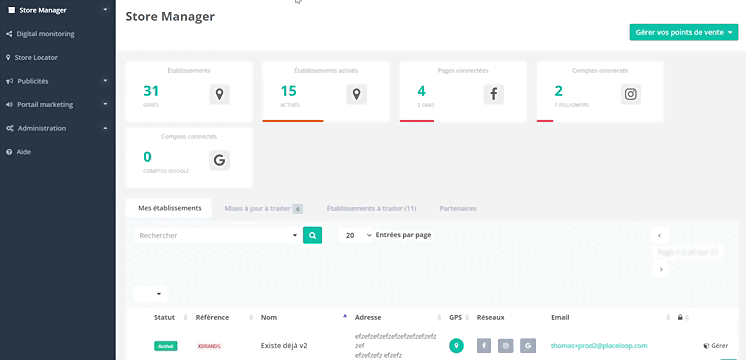Click the Store Manager page title

170,17
